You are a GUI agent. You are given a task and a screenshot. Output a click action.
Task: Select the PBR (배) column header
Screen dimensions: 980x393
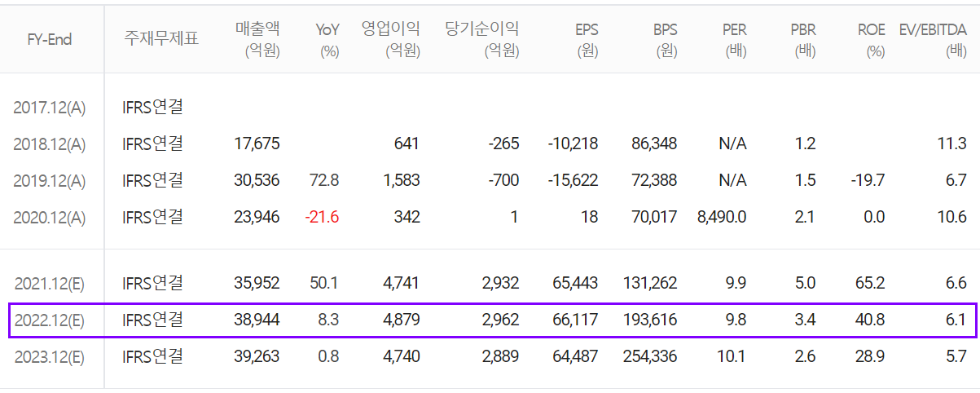click(803, 39)
